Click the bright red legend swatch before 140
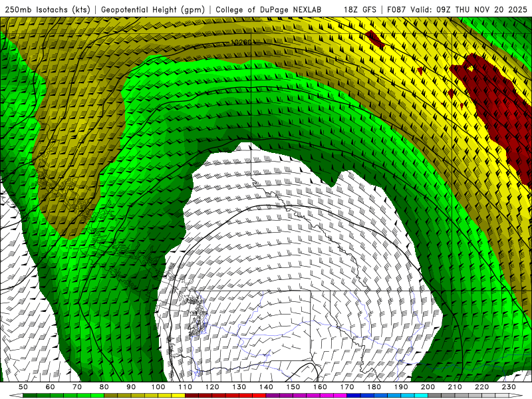This screenshot has height=399, width=532. pos(259,396)
